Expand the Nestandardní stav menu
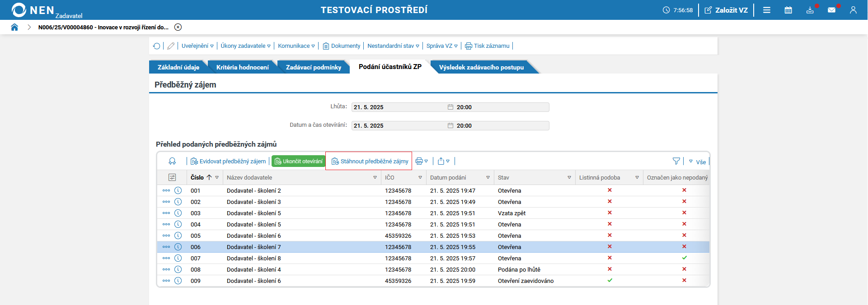This screenshot has height=305, width=868. (393, 46)
